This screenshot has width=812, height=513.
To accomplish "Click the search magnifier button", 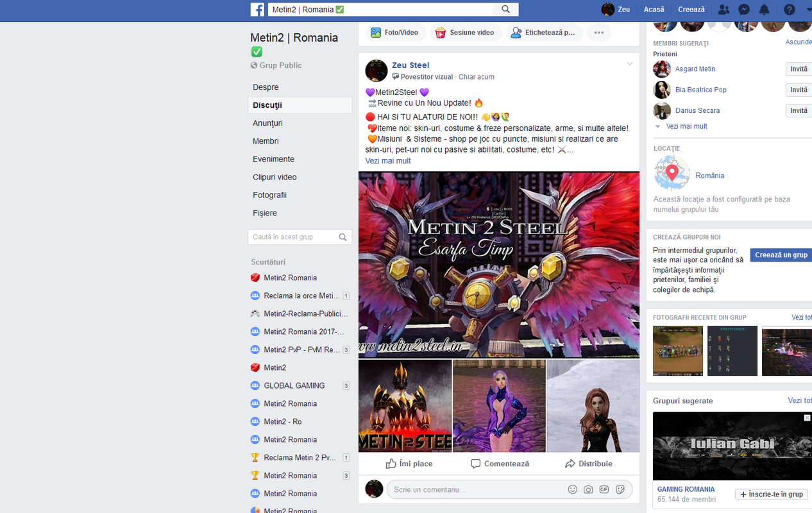I will point(506,10).
